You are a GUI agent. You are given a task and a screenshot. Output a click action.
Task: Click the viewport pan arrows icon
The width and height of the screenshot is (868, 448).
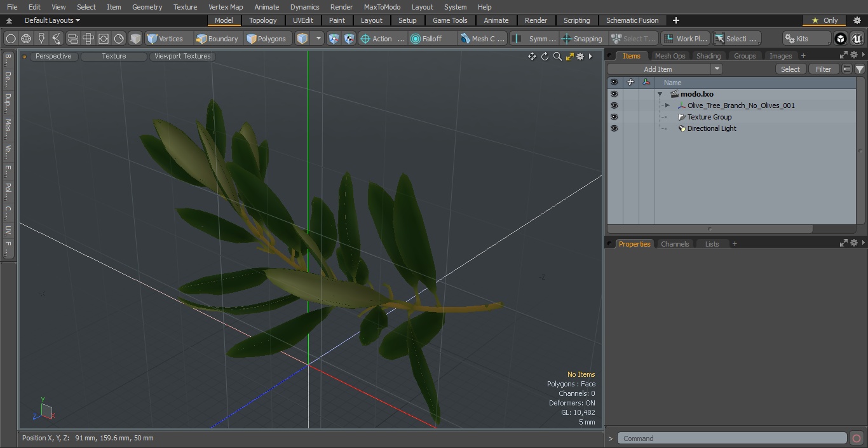[x=532, y=57]
